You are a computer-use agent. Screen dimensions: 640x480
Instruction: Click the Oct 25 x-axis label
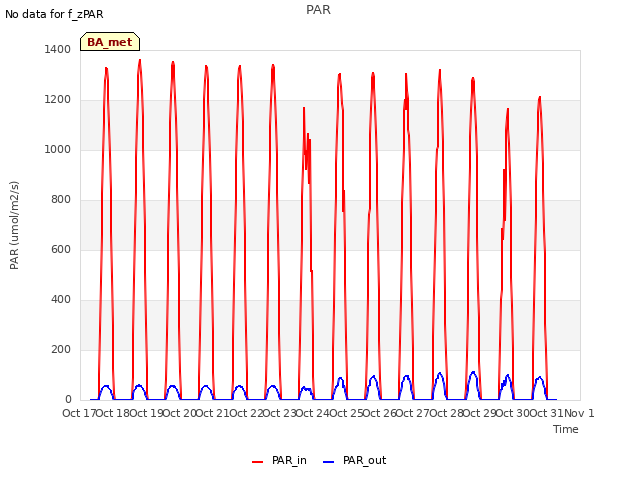pos(346,413)
